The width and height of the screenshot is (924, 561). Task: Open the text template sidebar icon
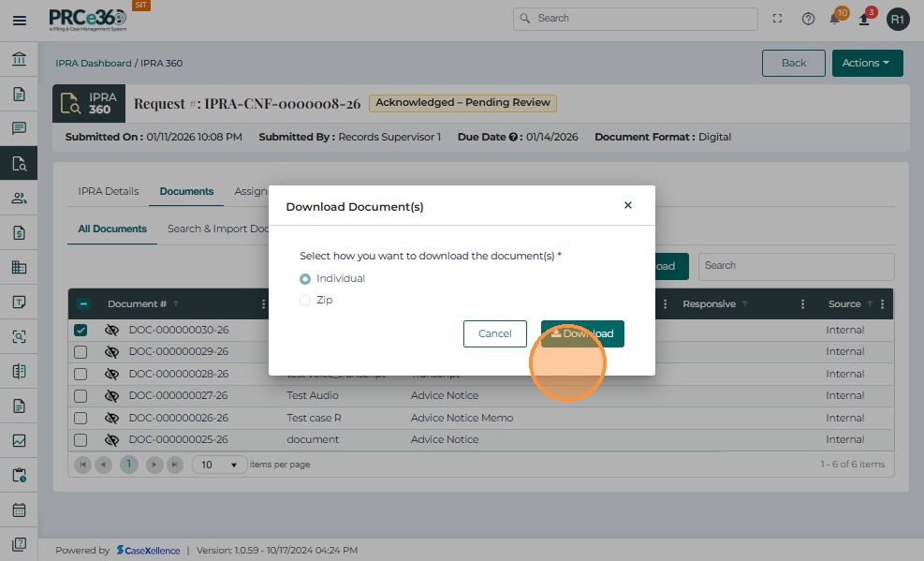pos(19,303)
